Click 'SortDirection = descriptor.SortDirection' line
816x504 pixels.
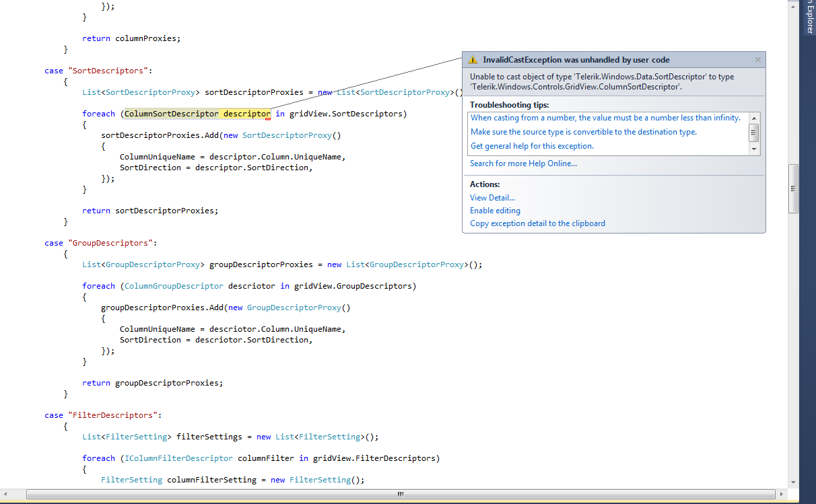coord(216,168)
